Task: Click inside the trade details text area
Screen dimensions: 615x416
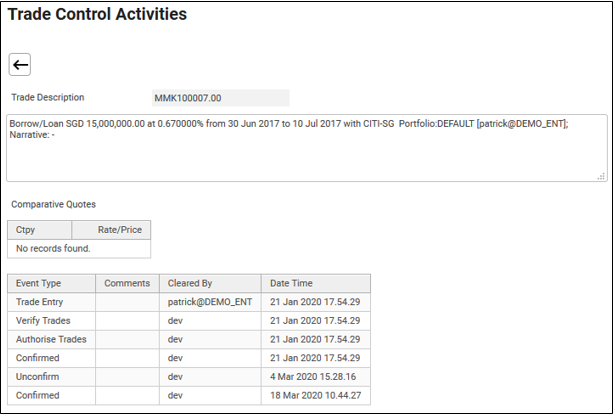Action: (x=307, y=148)
